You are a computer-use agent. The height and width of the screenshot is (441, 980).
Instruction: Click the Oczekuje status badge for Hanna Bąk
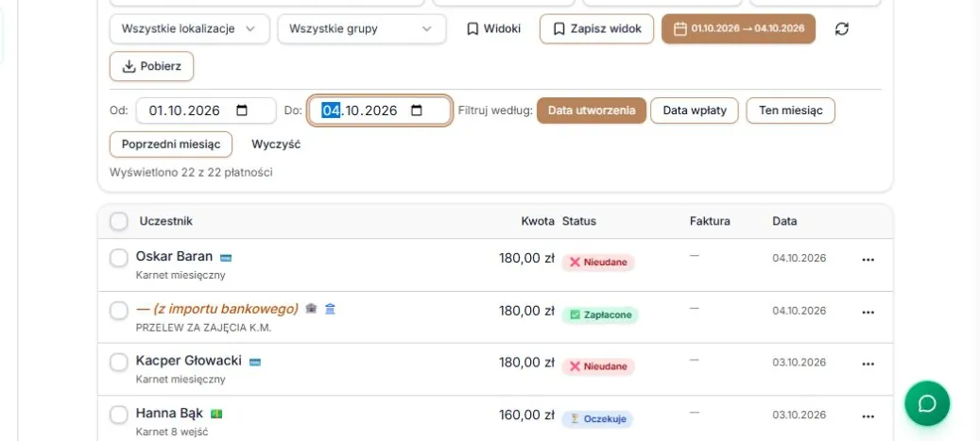tap(597, 419)
